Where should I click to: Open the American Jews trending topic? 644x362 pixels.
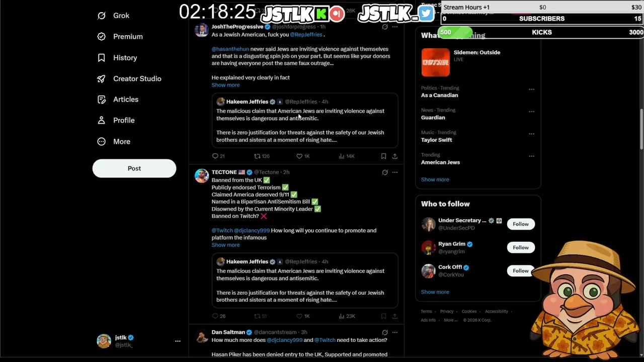[x=441, y=162]
